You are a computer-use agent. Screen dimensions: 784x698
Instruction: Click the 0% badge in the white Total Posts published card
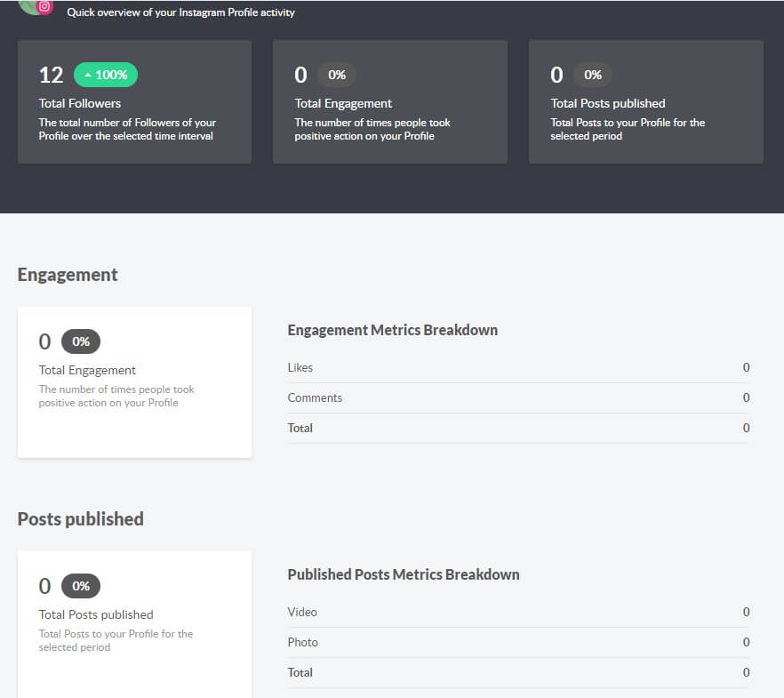click(81, 586)
